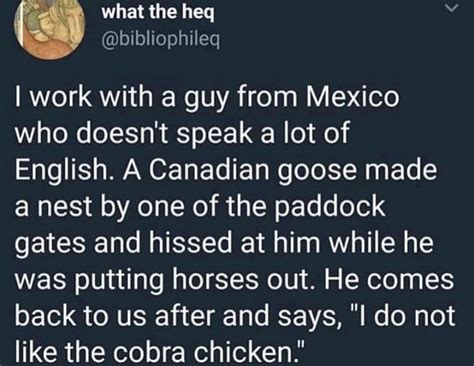Screen dimensions: 474x366
Task: Click the word 'putting' in the tweet
Action: tap(120, 281)
